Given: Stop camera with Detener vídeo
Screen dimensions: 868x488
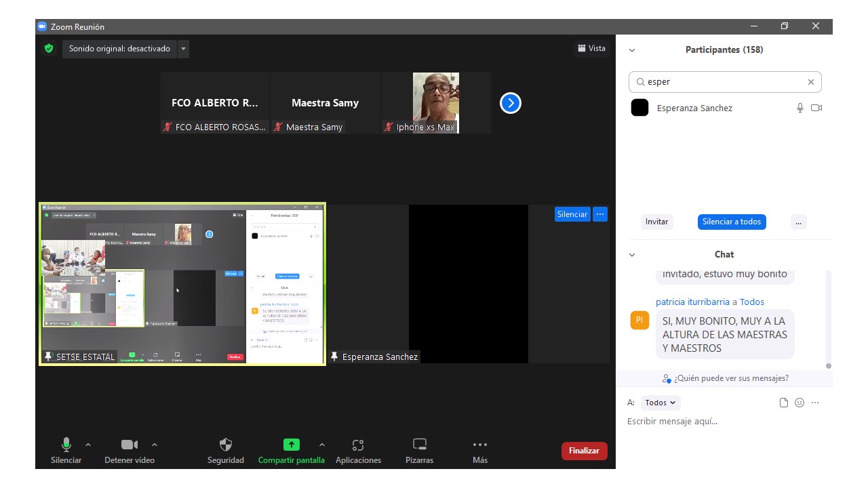Looking at the screenshot, I should [129, 451].
